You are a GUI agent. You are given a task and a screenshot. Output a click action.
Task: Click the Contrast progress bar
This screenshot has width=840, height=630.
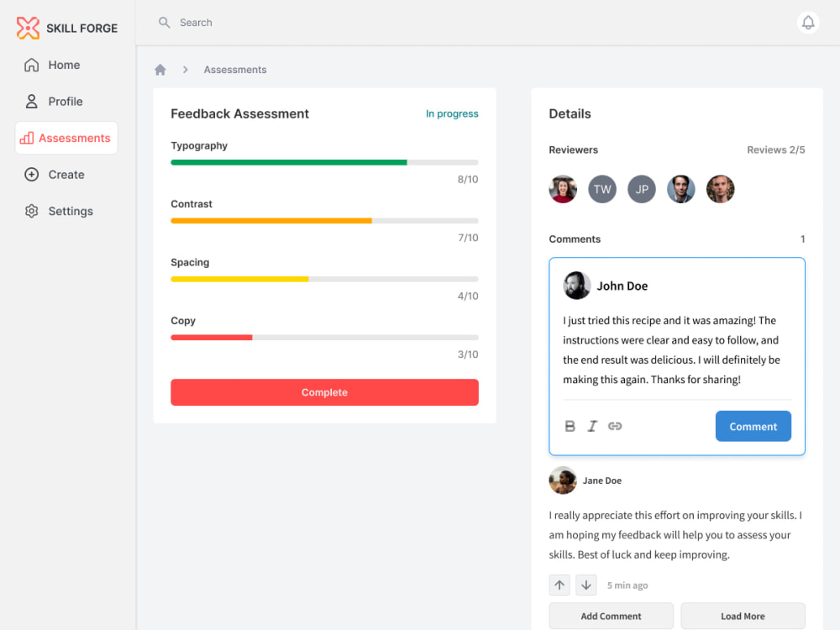pyautogui.click(x=324, y=221)
